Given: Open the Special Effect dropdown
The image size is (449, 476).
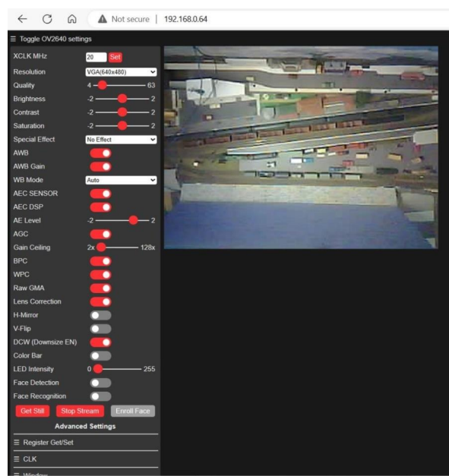Looking at the screenshot, I should [x=121, y=140].
